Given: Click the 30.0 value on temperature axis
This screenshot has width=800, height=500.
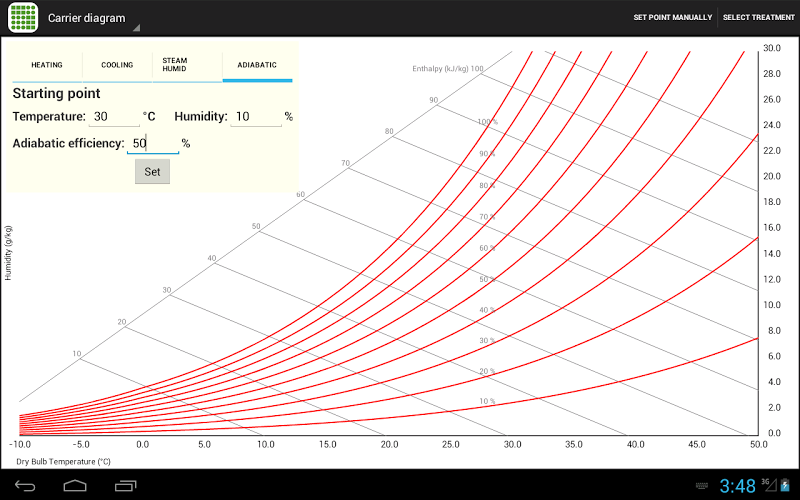Looking at the screenshot, I should 512,444.
